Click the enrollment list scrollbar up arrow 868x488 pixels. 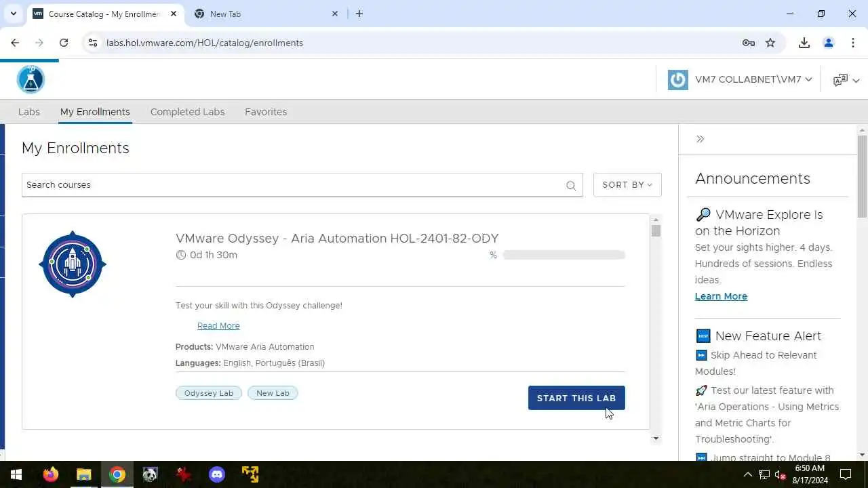coord(656,220)
